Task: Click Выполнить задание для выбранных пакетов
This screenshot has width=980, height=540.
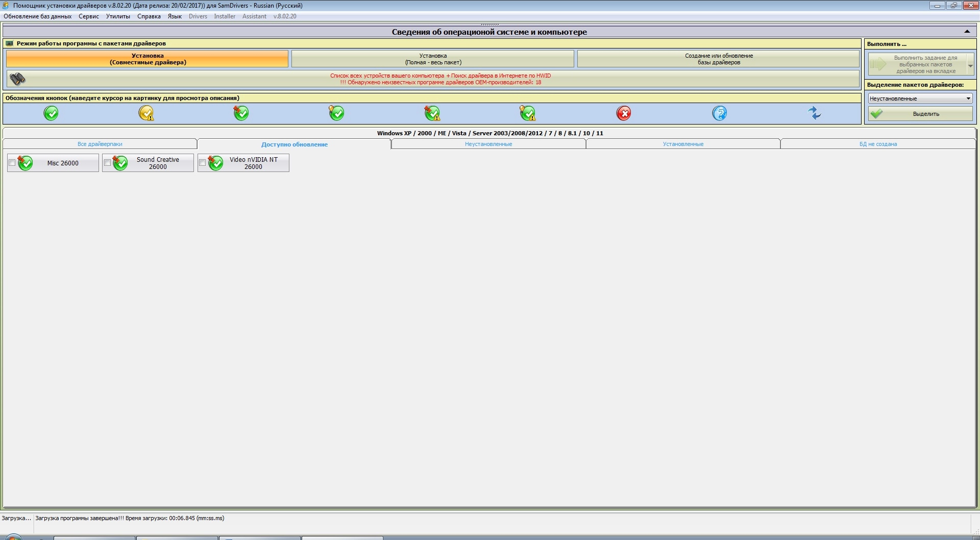Action: (918, 65)
